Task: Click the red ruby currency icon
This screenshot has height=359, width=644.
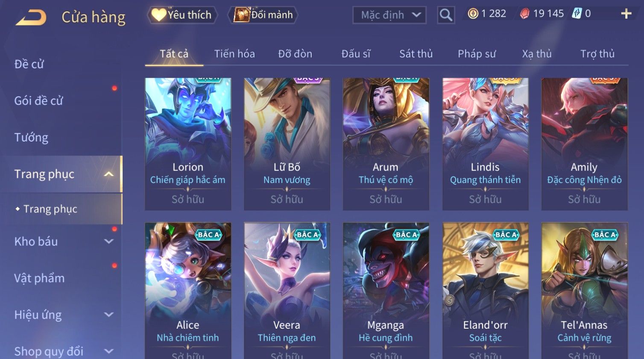Action: (x=524, y=14)
